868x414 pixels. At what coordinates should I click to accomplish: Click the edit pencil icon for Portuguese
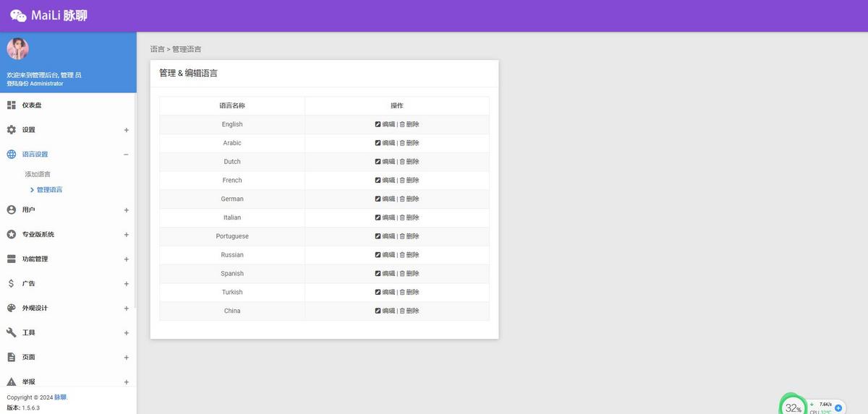[378, 236]
